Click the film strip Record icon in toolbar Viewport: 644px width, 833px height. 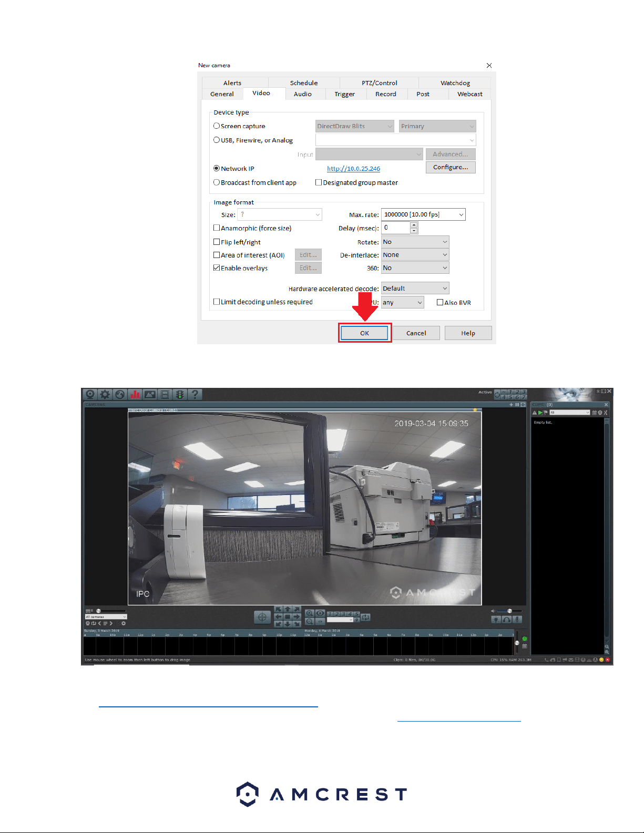point(165,394)
